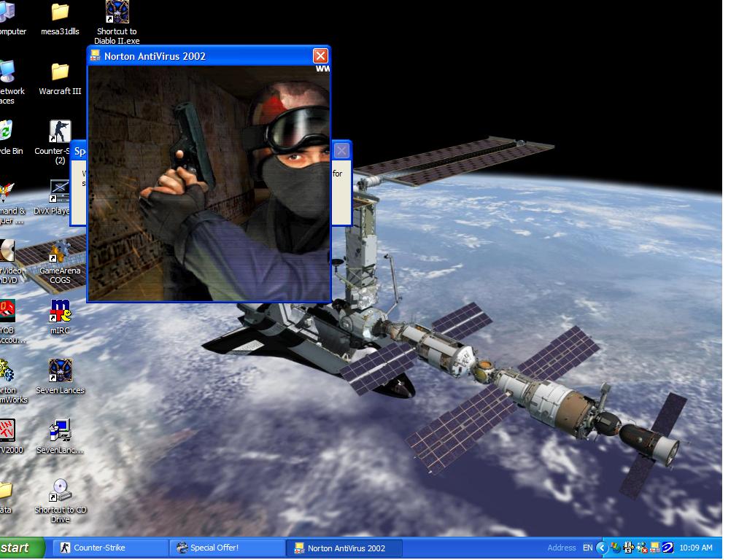Open the SevenLanc... network shortcut icon

point(60,437)
